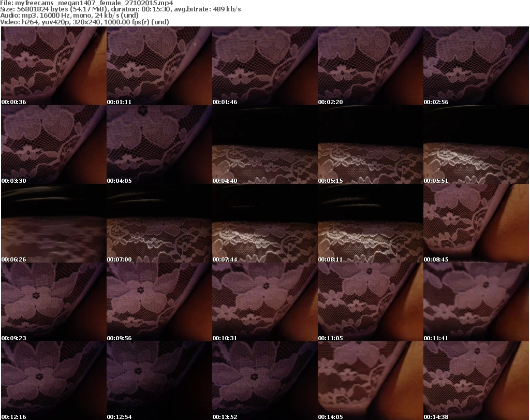The height and width of the screenshot is (420, 530).
Task: Pick the blurred frame marked 00:06:26
Action: coord(54,224)
